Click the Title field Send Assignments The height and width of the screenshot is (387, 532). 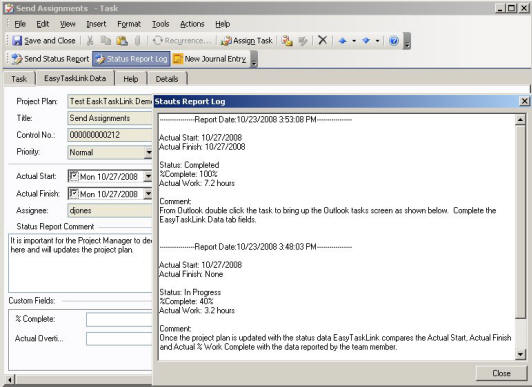(110, 118)
